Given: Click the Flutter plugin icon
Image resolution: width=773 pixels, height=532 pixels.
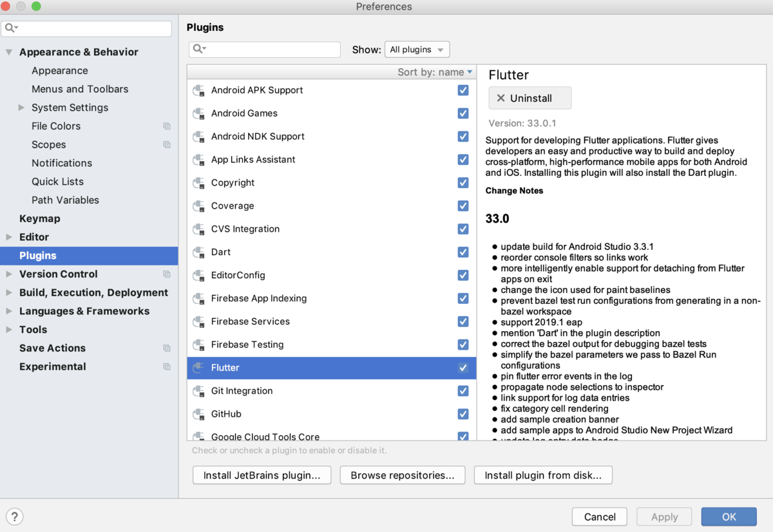Looking at the screenshot, I should pos(198,368).
